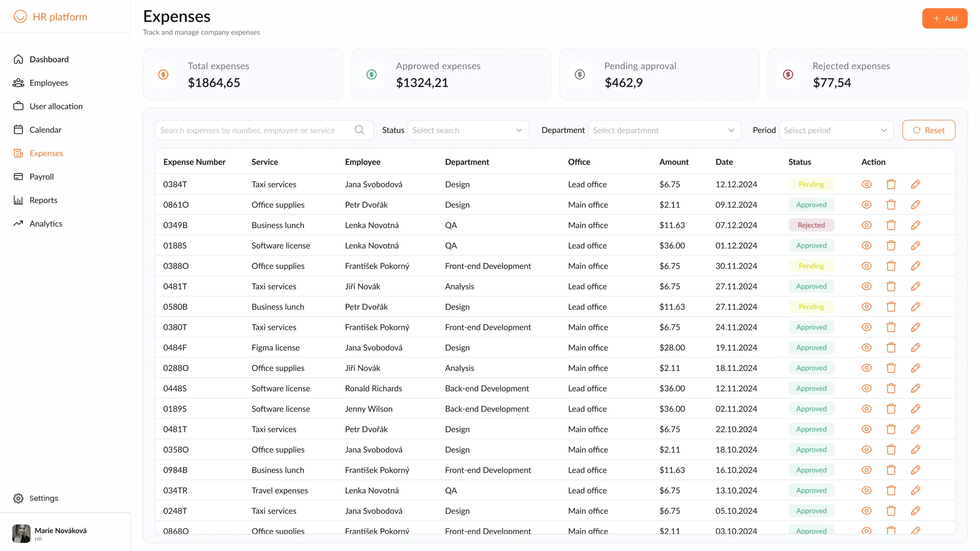Reset all expense filters
980x551 pixels.
929,130
